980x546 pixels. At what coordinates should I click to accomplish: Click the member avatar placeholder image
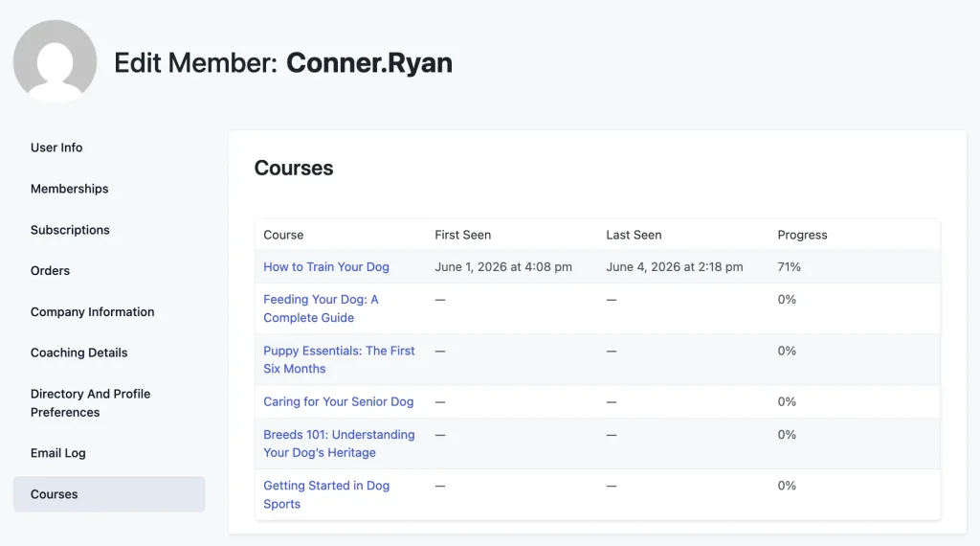(55, 61)
